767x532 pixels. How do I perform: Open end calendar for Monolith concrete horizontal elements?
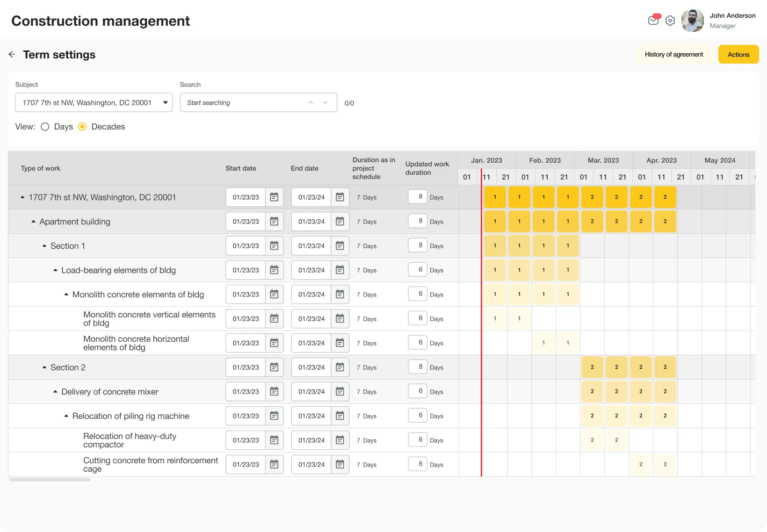340,343
